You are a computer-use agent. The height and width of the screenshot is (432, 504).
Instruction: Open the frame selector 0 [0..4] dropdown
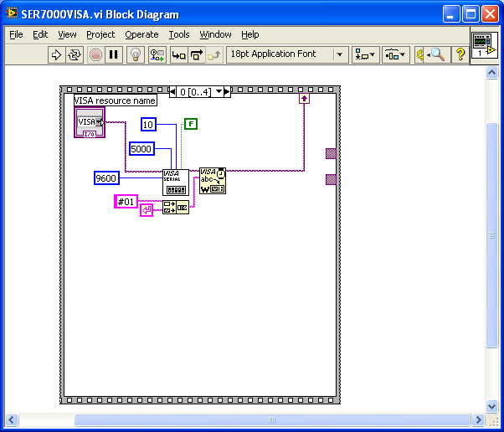[x=219, y=92]
